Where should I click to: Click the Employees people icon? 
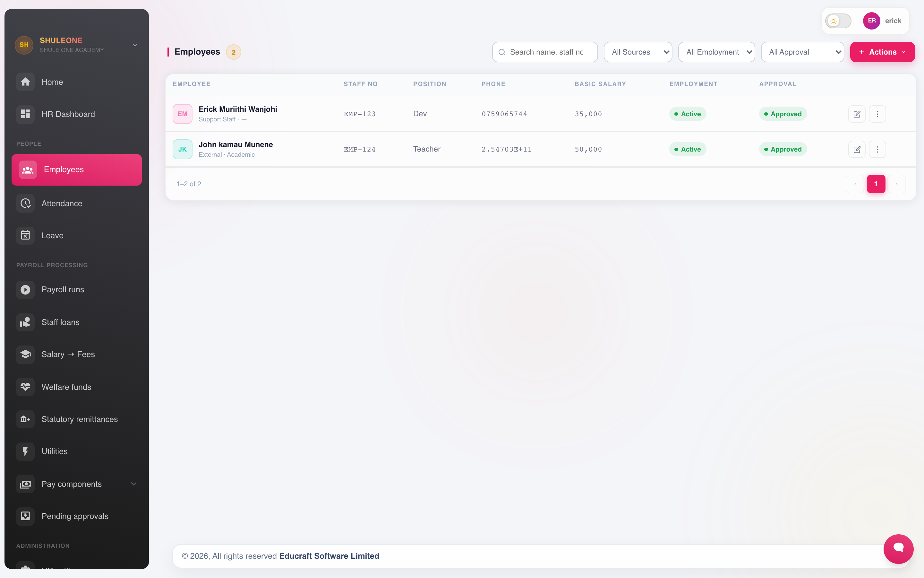tap(28, 170)
